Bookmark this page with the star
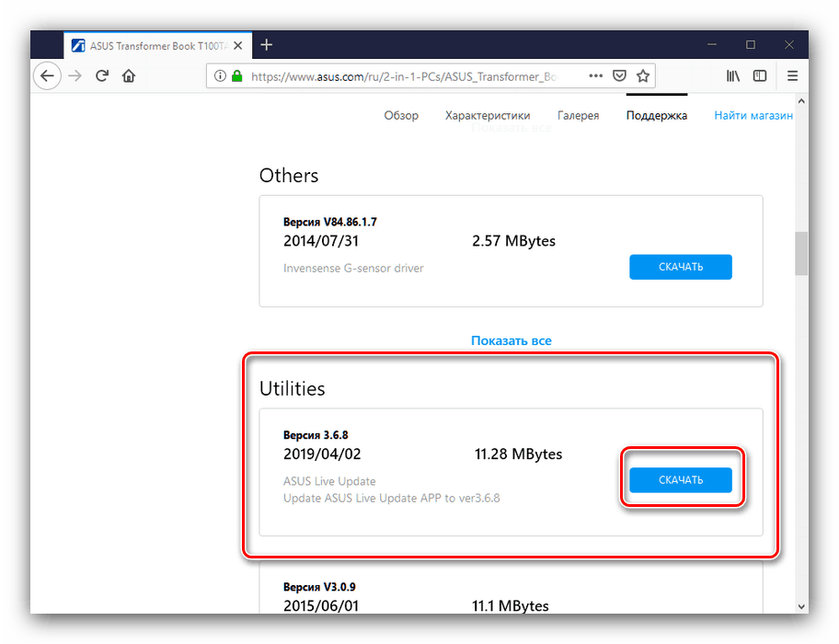Viewport: 839px width, 644px height. (643, 76)
